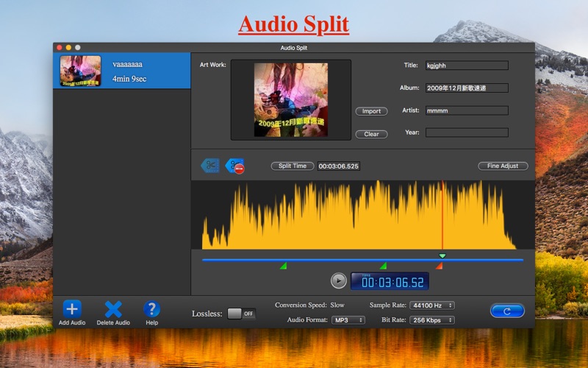Viewport: 588px width, 368px height.
Task: Select the first green split marker on timeline
Action: 284,266
